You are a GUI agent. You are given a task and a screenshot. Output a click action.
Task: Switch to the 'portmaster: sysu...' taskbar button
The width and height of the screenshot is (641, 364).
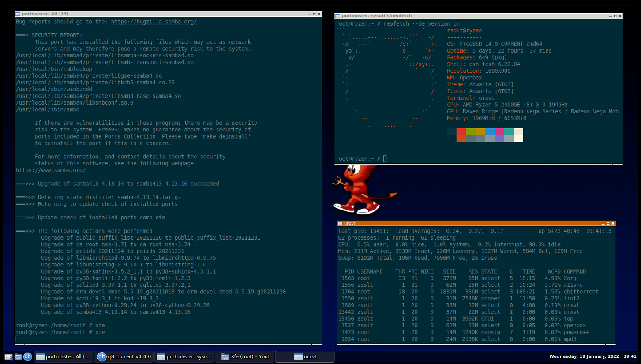(184, 356)
